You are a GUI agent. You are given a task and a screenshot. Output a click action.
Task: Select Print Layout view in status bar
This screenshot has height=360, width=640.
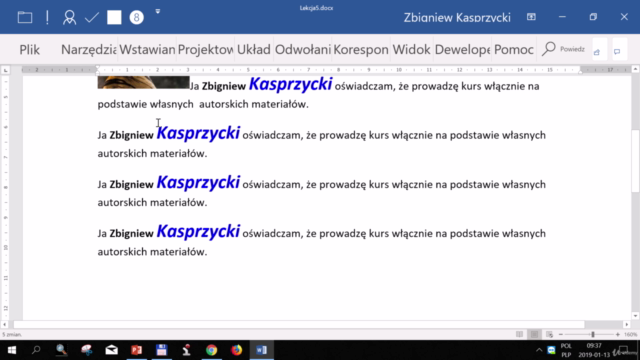click(534, 334)
